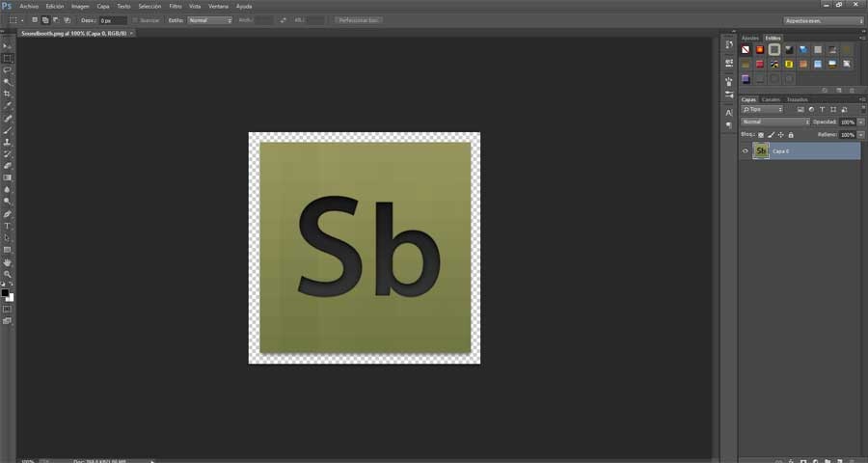Open the Properties panel icon
The height and width of the screenshot is (463, 868).
(729, 63)
